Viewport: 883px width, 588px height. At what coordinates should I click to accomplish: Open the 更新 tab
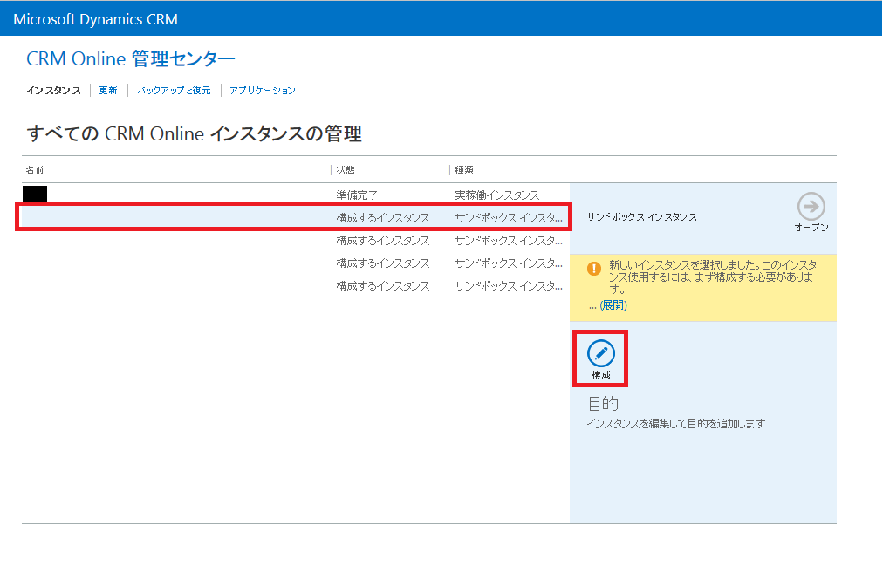pos(108,90)
